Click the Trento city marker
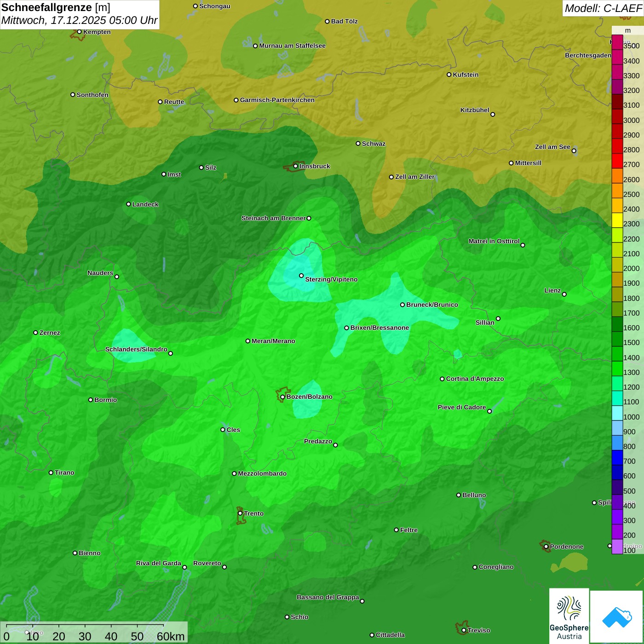The image size is (644, 644). tap(240, 513)
